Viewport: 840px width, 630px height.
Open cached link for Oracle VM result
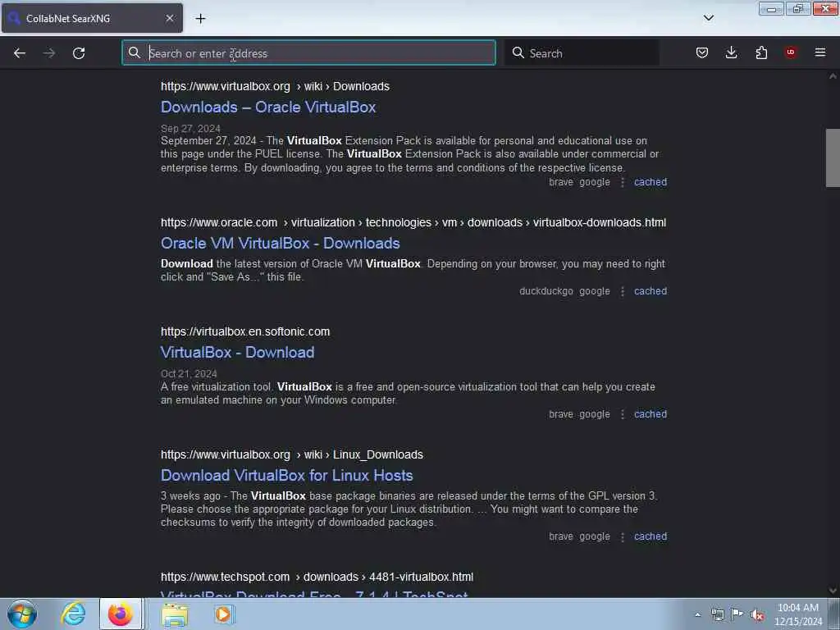click(651, 291)
